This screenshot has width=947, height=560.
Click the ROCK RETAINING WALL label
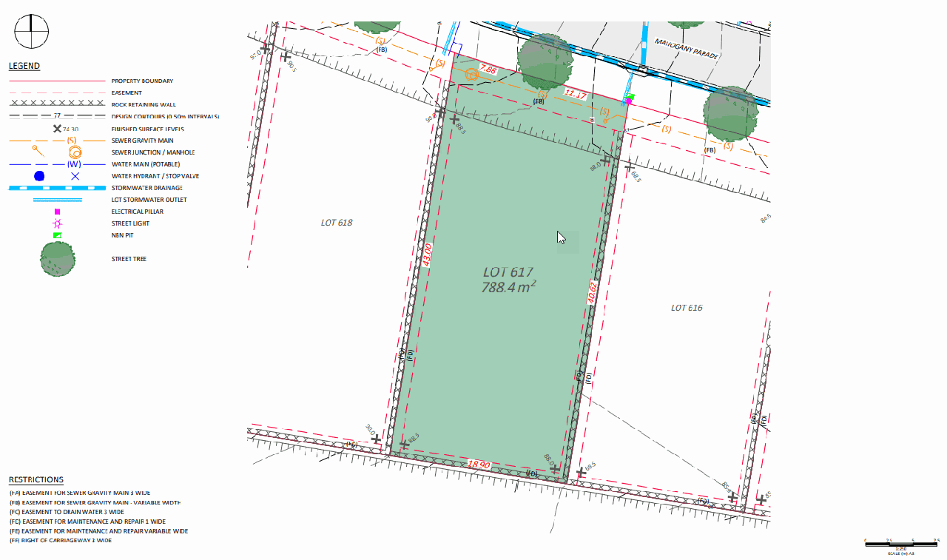click(x=145, y=104)
